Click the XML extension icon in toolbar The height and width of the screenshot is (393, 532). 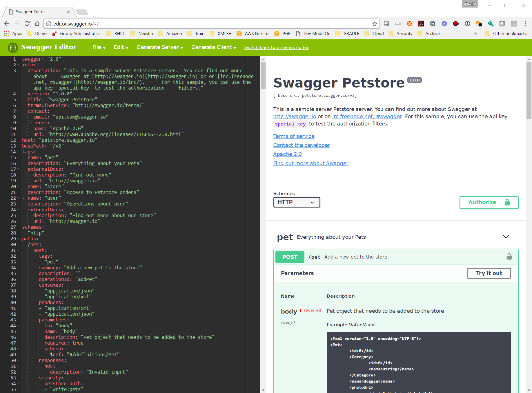point(398,23)
